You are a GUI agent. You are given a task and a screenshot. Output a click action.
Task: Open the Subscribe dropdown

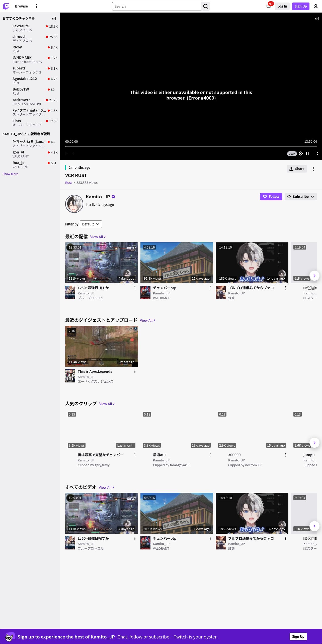pos(301,197)
